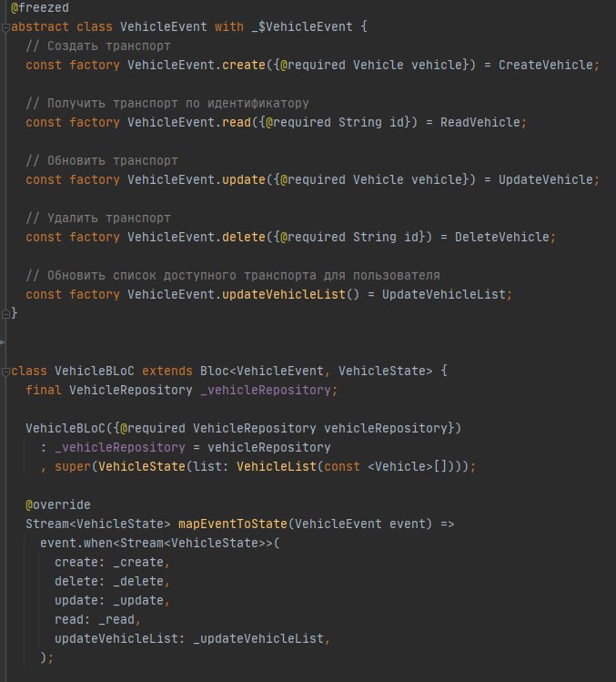
Task: Click the comment '// Удалить транспорт'
Action: coord(98,219)
